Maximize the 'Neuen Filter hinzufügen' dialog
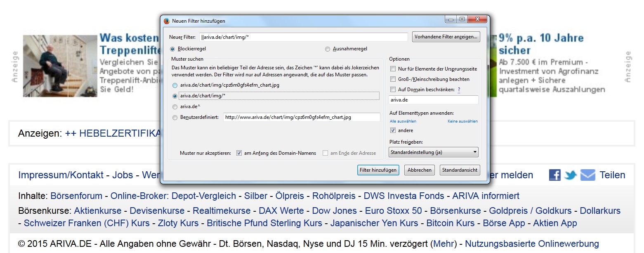 click(462, 19)
